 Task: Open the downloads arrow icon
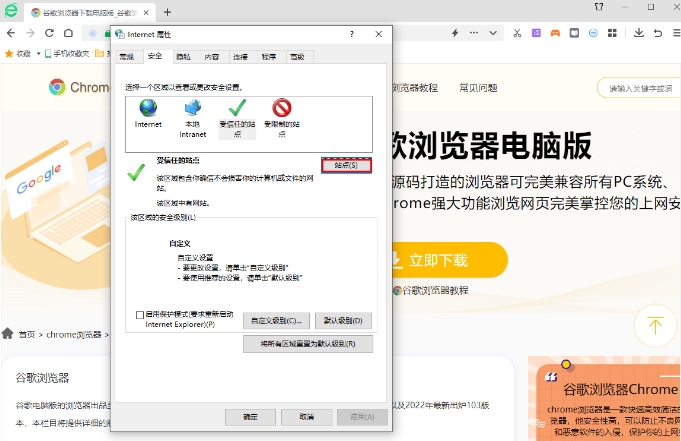pyautogui.click(x=639, y=33)
